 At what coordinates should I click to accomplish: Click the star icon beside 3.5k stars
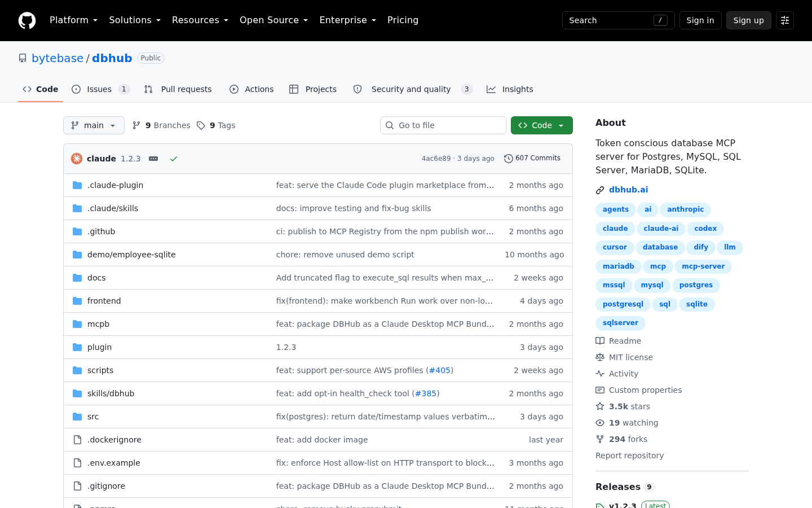coord(600,406)
